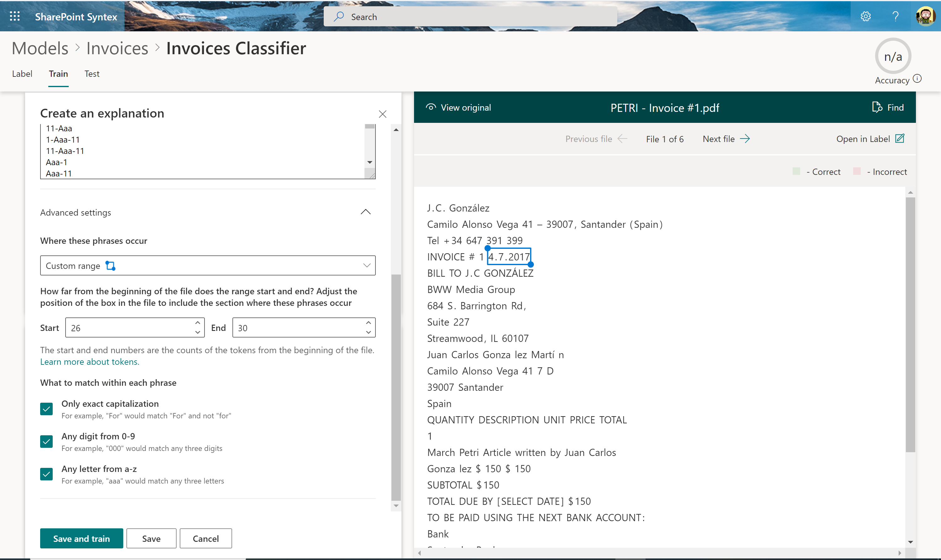Click the Save and train button

coord(81,538)
